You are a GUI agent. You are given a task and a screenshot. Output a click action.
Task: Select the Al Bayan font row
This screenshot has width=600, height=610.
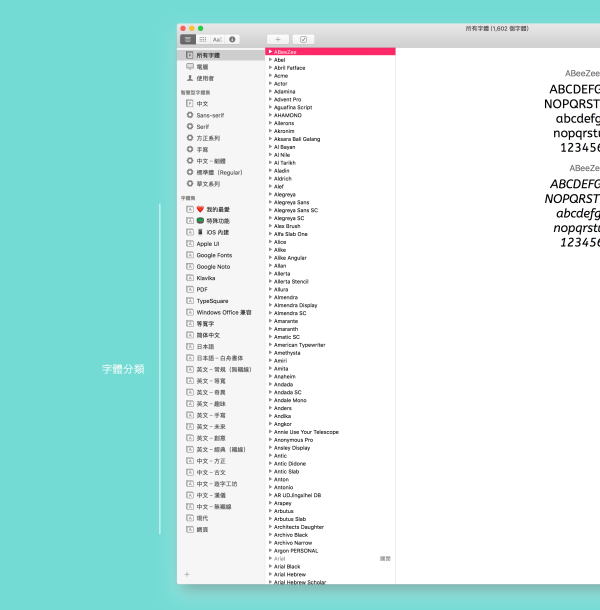coord(330,147)
